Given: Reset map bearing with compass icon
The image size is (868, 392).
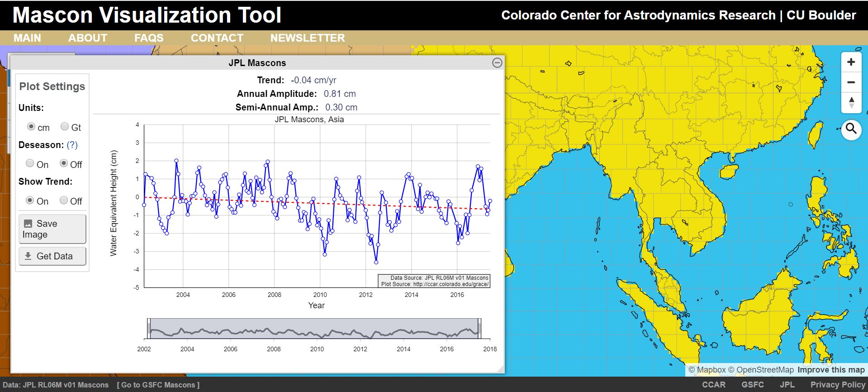Looking at the screenshot, I should coord(851,103).
